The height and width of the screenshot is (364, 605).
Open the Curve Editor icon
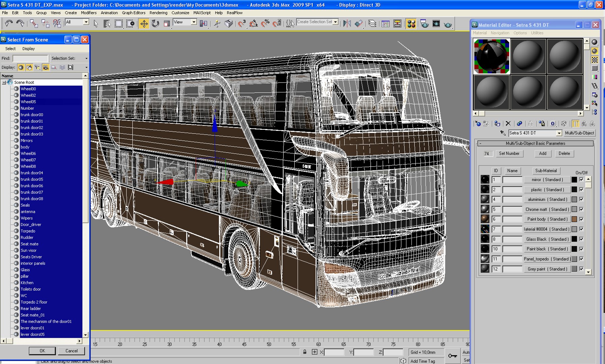pyautogui.click(x=385, y=23)
